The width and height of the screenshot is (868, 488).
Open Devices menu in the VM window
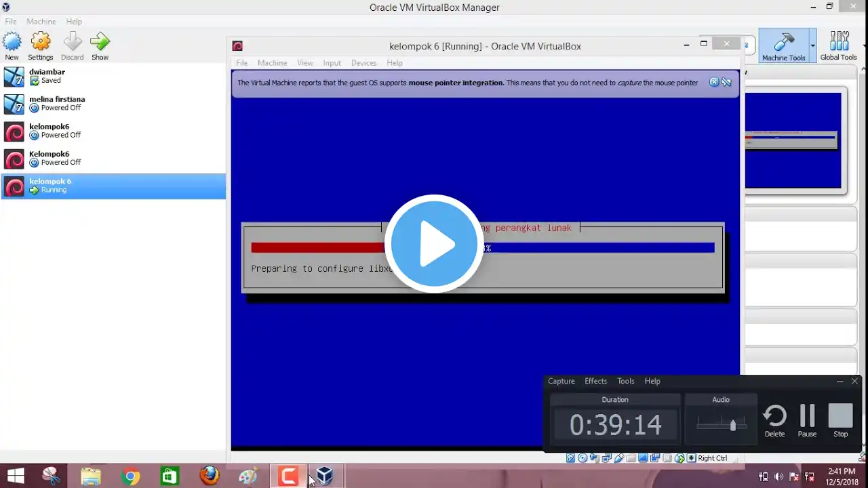coord(363,63)
